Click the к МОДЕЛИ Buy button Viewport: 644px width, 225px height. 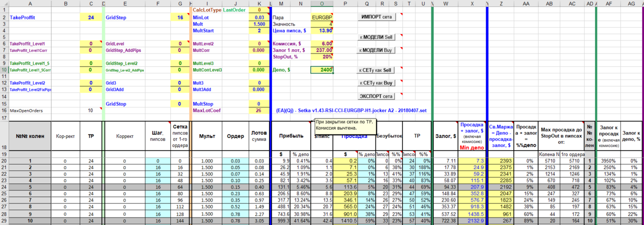377,50
